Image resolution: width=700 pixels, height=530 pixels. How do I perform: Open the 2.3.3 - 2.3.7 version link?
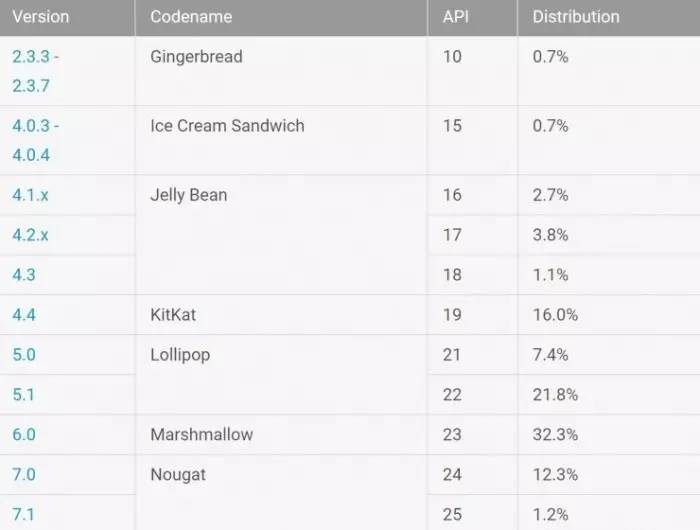(x=35, y=71)
